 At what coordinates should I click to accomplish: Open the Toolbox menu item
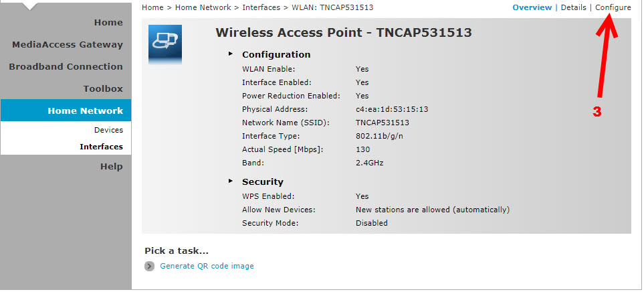103,89
